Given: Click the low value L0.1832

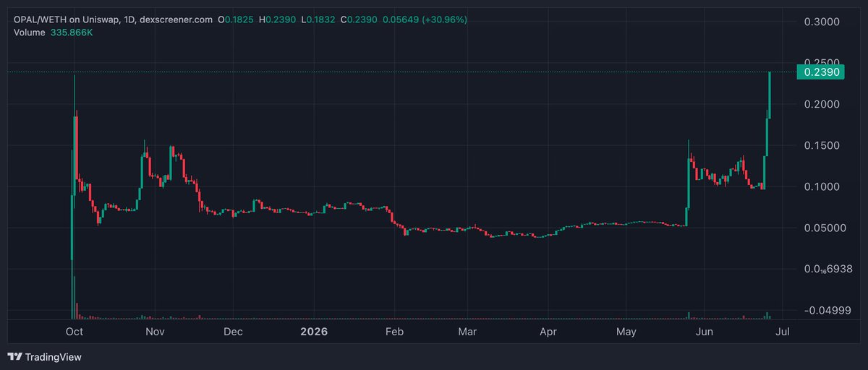Looking at the screenshot, I should pyautogui.click(x=317, y=20).
